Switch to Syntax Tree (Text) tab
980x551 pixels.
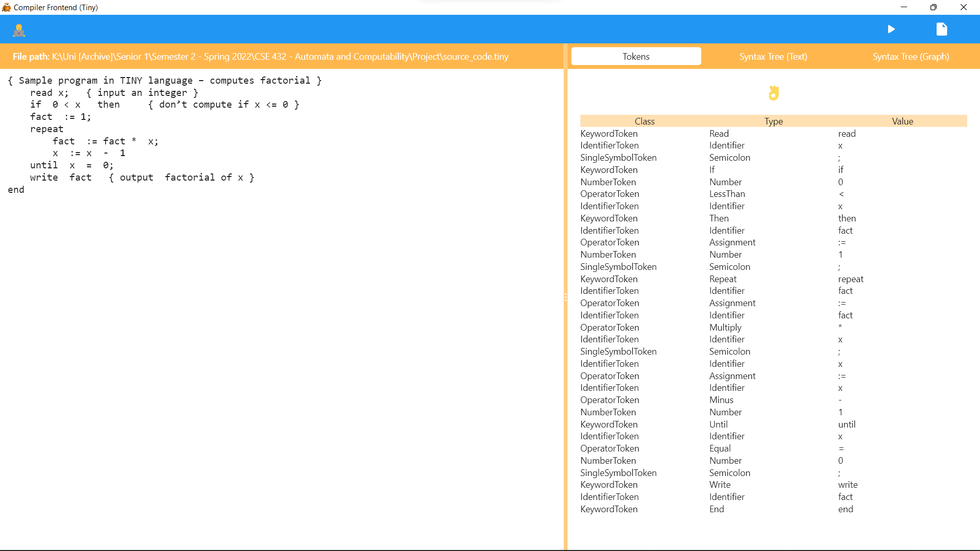773,57
